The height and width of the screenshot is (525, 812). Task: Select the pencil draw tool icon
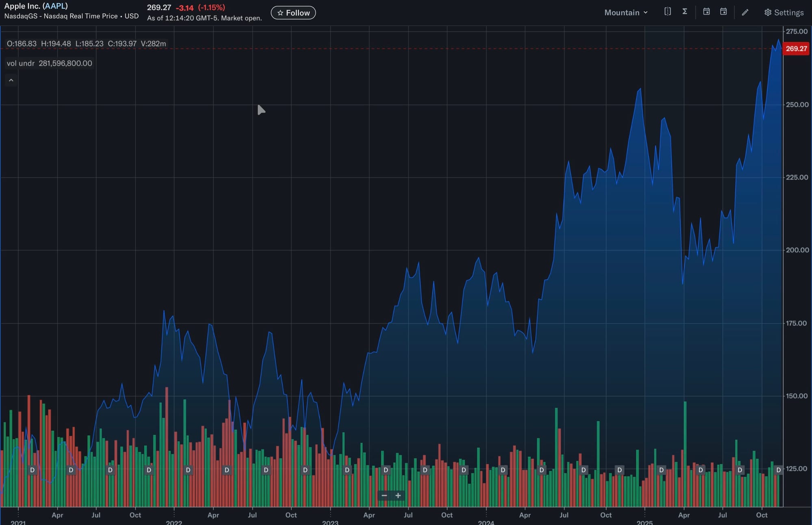pyautogui.click(x=745, y=13)
